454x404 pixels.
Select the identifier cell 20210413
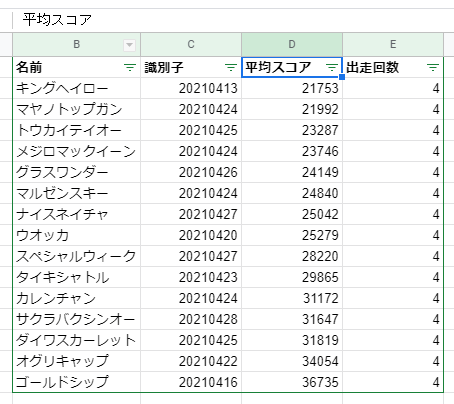(x=191, y=88)
